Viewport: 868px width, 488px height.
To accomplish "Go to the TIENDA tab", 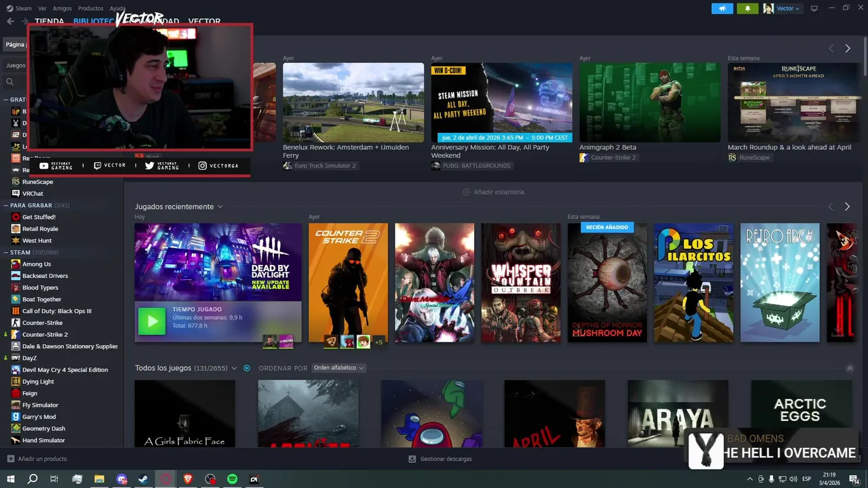I will (x=50, y=21).
